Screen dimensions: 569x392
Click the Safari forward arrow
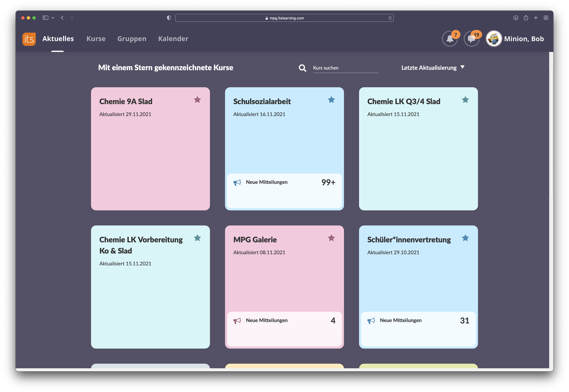tap(72, 18)
